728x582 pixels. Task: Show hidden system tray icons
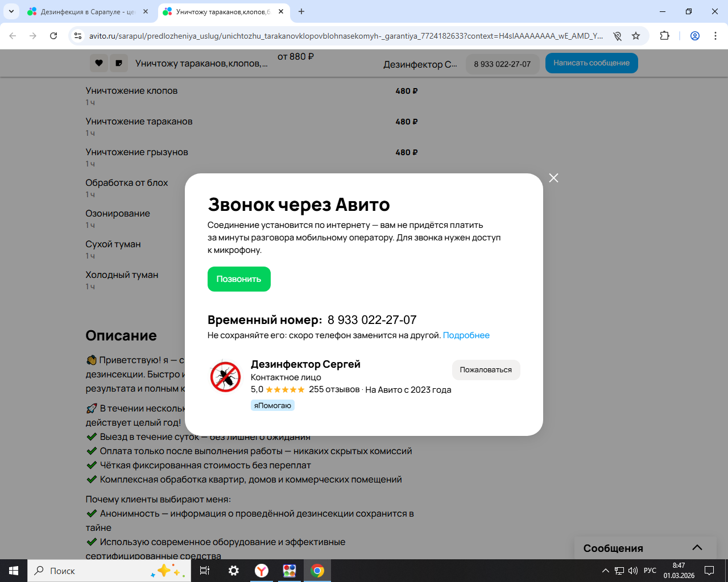[606, 571]
